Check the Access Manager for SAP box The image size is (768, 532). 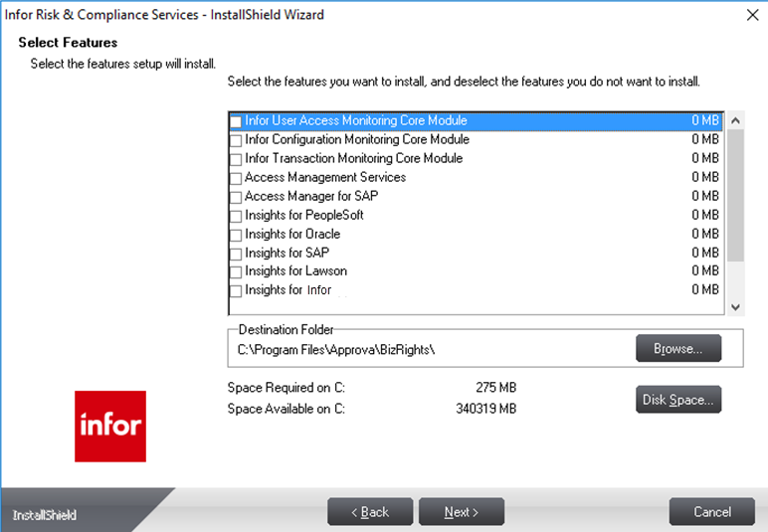coord(236,197)
